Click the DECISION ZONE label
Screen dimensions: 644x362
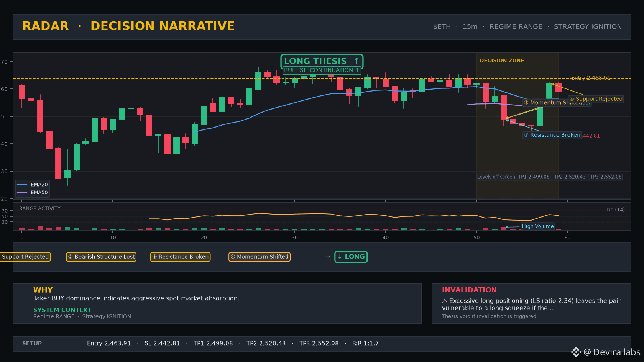502,61
